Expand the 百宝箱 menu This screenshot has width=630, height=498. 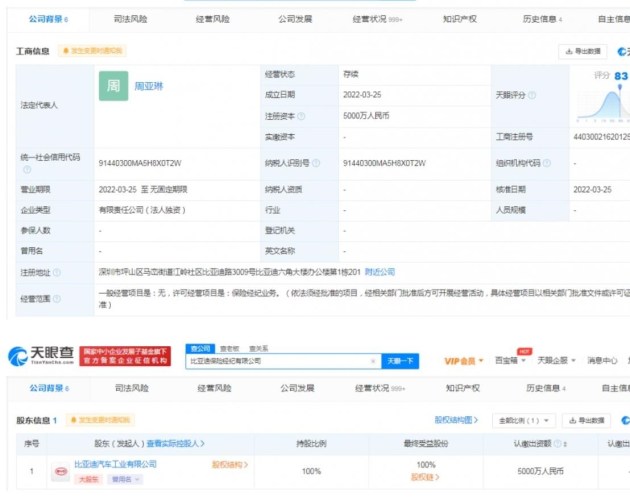pos(510,360)
